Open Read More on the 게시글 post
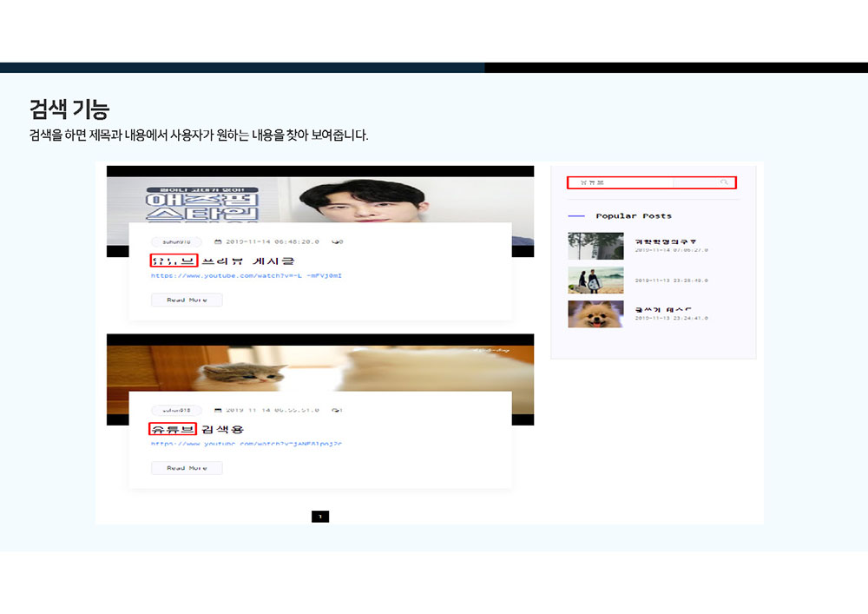 [187, 300]
